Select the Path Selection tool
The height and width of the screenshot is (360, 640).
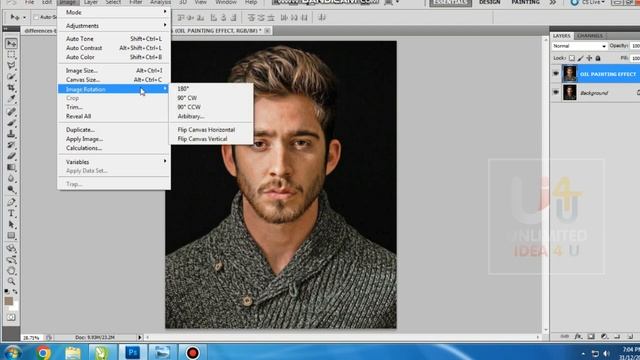(x=11, y=224)
